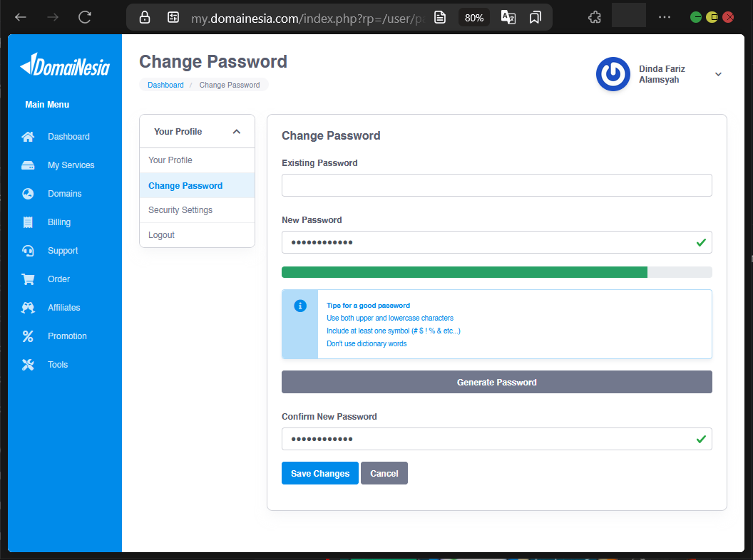The height and width of the screenshot is (560, 753).
Task: Open Support in main menu
Action: coord(63,251)
